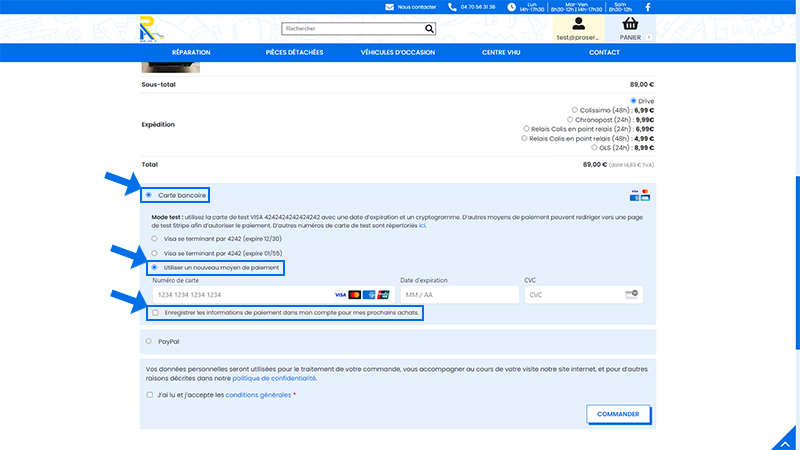800x450 pixels.
Task: Click the phone number 04 70 58 31 36
Action: point(478,7)
